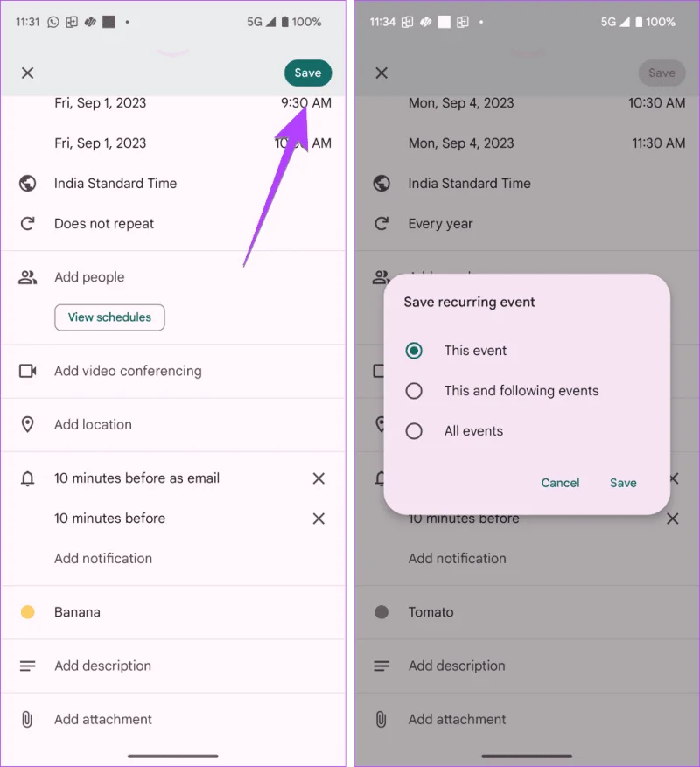Open end date Fri, Sep 1, 2023 second row
The height and width of the screenshot is (767, 700).
[101, 143]
